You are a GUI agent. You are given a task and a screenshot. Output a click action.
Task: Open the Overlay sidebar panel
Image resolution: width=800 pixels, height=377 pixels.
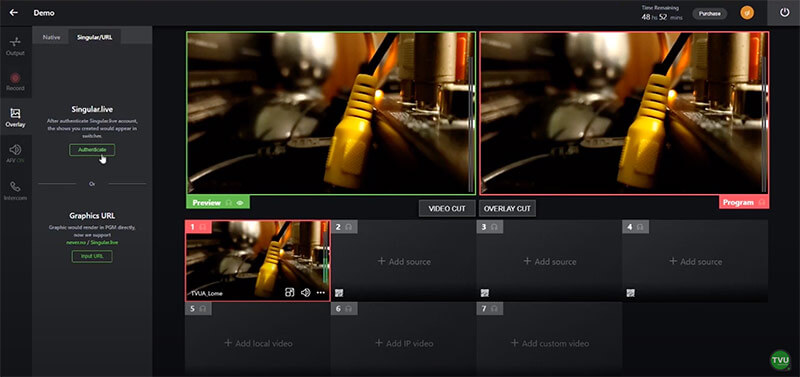[15, 117]
